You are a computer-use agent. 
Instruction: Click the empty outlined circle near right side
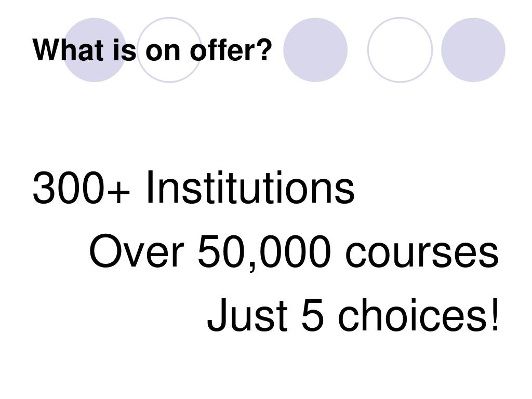(400, 50)
